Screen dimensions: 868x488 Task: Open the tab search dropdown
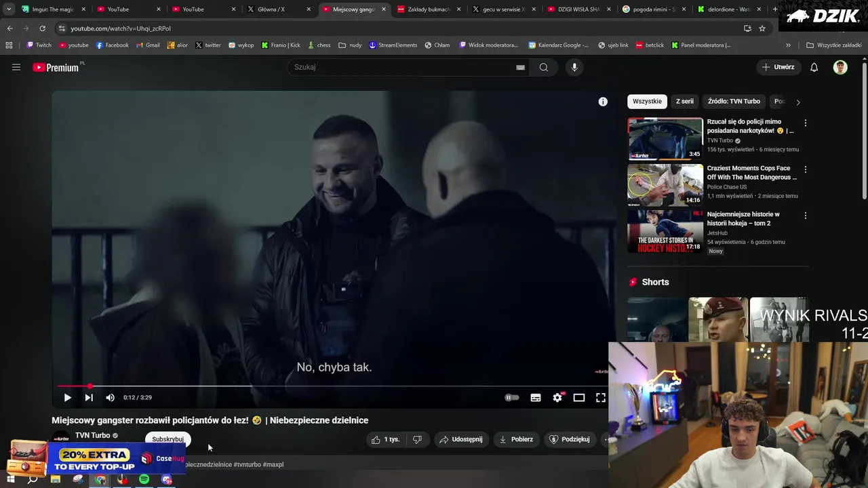8,9
